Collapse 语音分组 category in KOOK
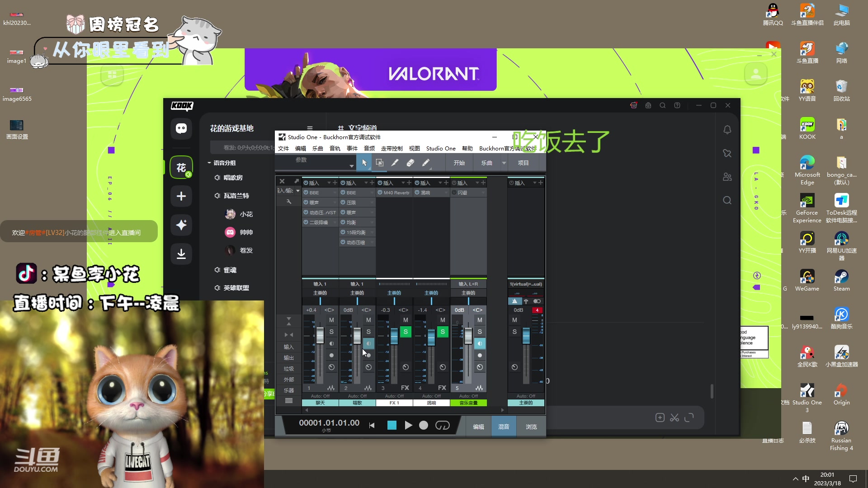Screen dimensions: 868x488 pos(210,163)
